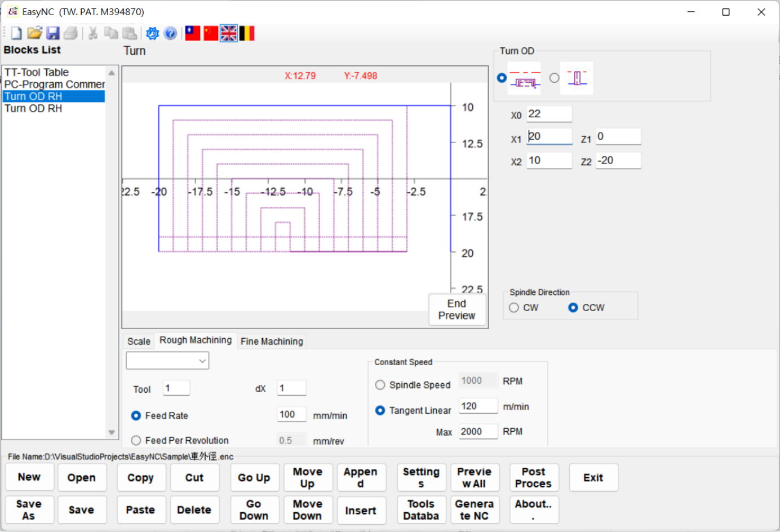Image resolution: width=780 pixels, height=532 pixels.
Task: Switch language with the Belgium flag icon
Action: point(247,33)
